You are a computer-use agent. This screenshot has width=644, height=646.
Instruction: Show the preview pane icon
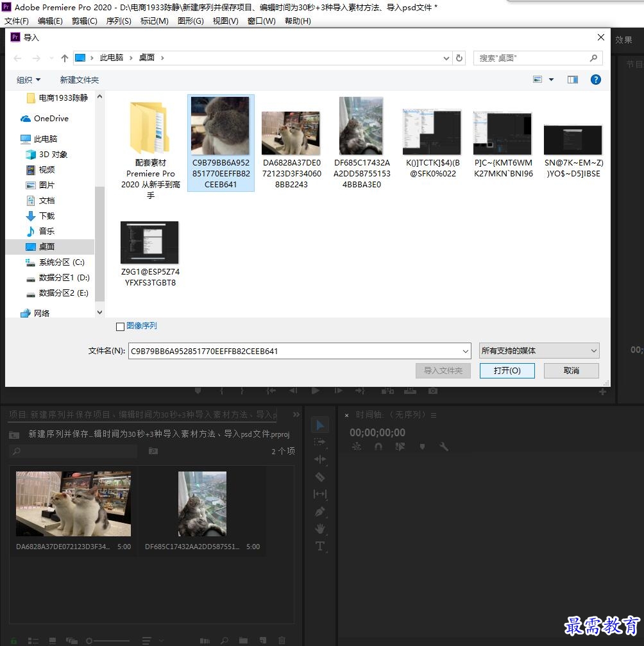pos(573,80)
